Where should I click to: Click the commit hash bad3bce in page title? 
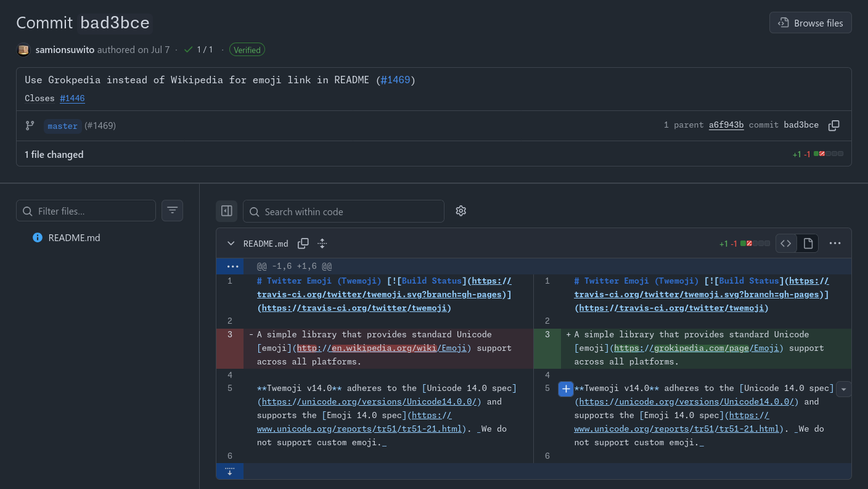click(115, 23)
